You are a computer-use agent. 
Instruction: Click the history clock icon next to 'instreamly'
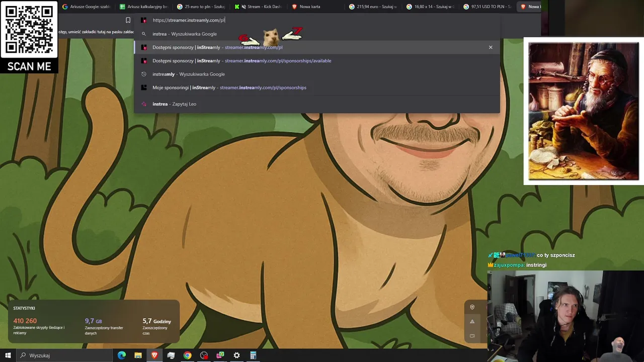pos(144,74)
